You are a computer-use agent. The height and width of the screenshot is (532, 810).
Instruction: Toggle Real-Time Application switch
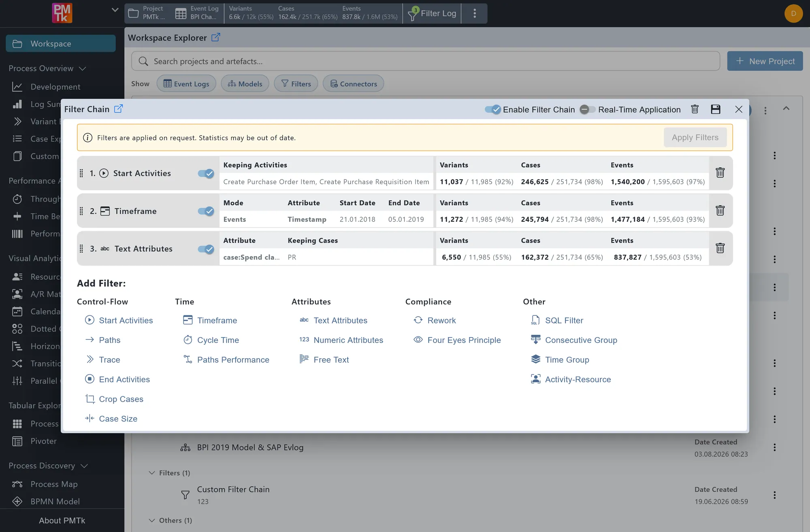(587, 109)
